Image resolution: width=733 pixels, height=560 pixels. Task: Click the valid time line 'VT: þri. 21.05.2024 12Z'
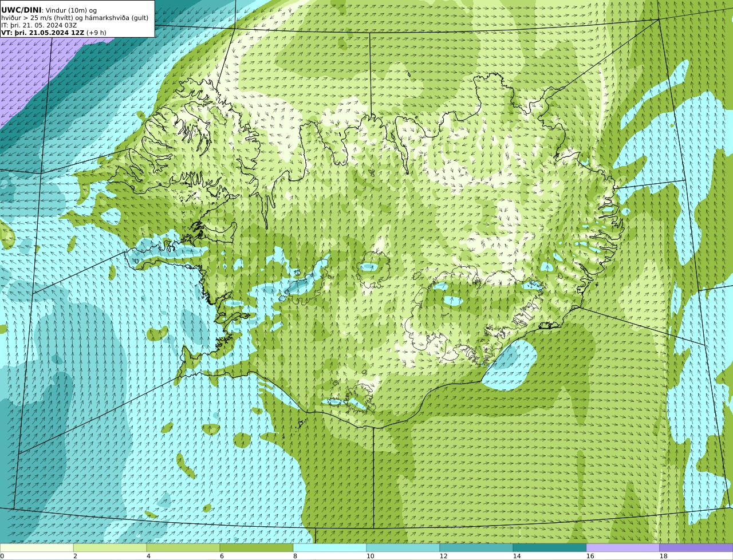(43, 33)
